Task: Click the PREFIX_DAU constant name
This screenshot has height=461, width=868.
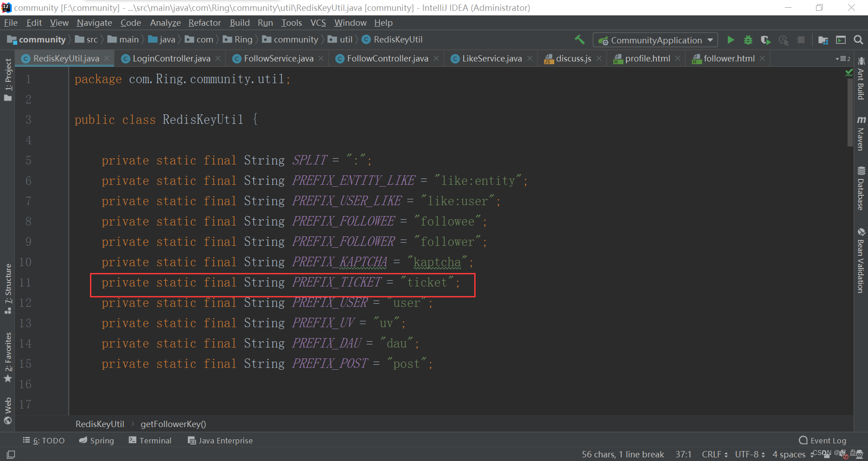Action: coord(327,343)
